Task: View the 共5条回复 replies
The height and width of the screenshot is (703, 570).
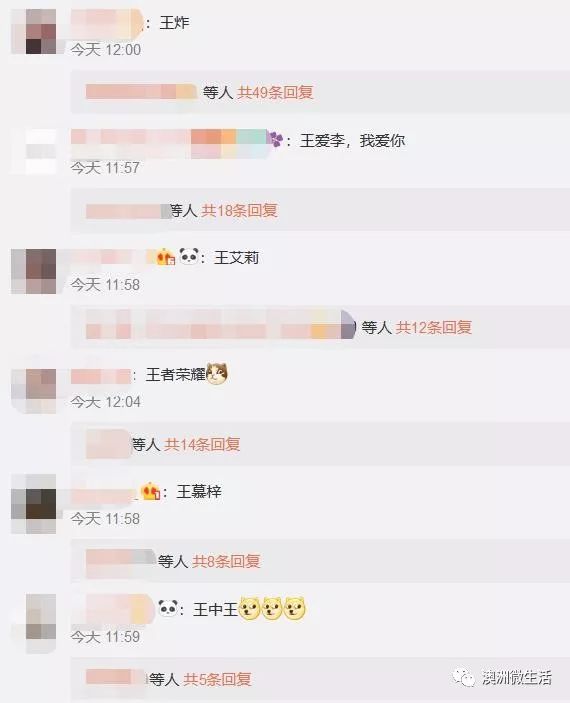Action: pos(217,679)
